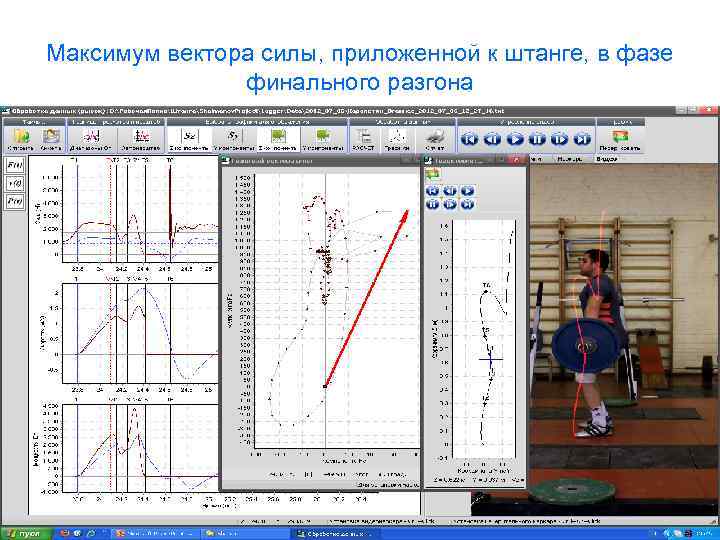Pause in the trajectory window
Screen dimensions: 720x540
(432, 204)
